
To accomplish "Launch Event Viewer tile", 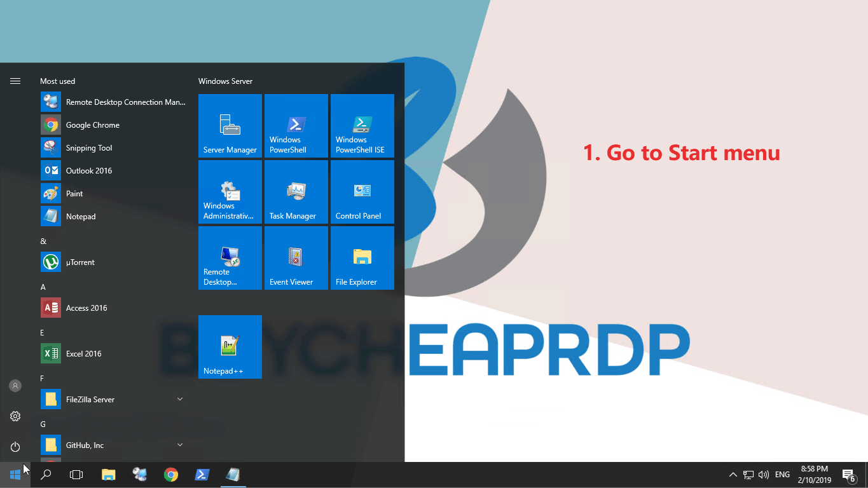I will 296,258.
